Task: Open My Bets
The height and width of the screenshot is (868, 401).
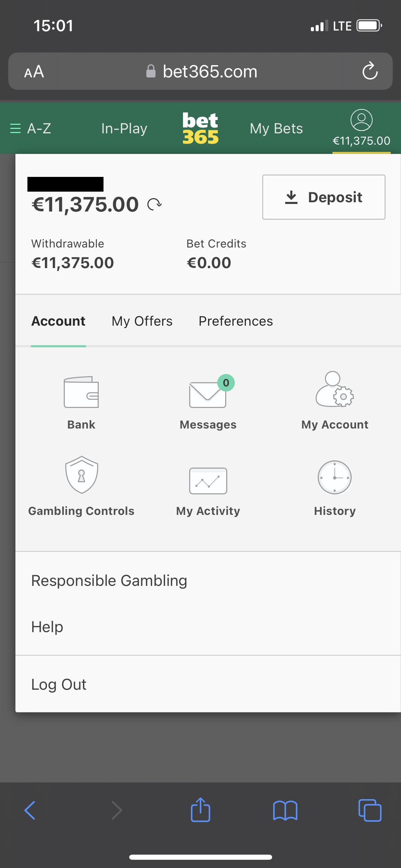Action: (x=276, y=129)
